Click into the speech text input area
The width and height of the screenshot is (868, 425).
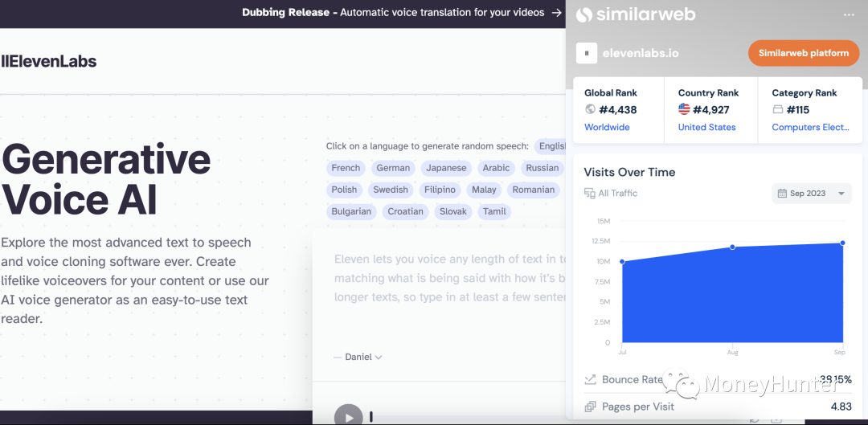[x=450, y=278]
